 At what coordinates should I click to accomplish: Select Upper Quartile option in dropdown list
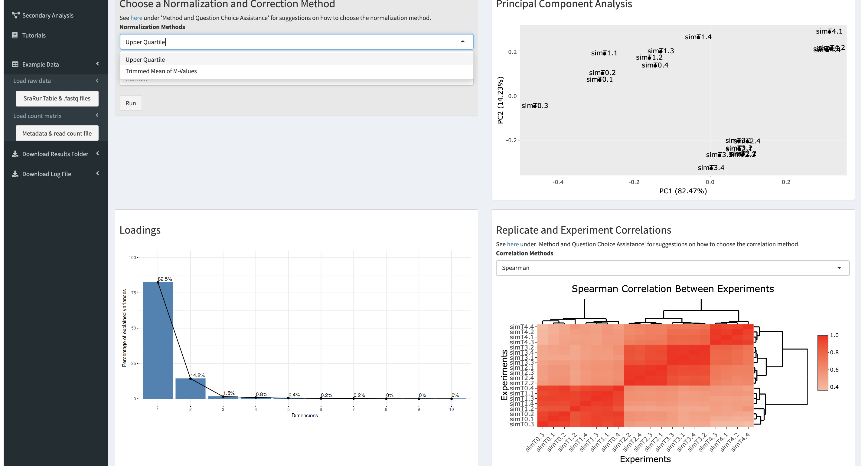coord(296,60)
